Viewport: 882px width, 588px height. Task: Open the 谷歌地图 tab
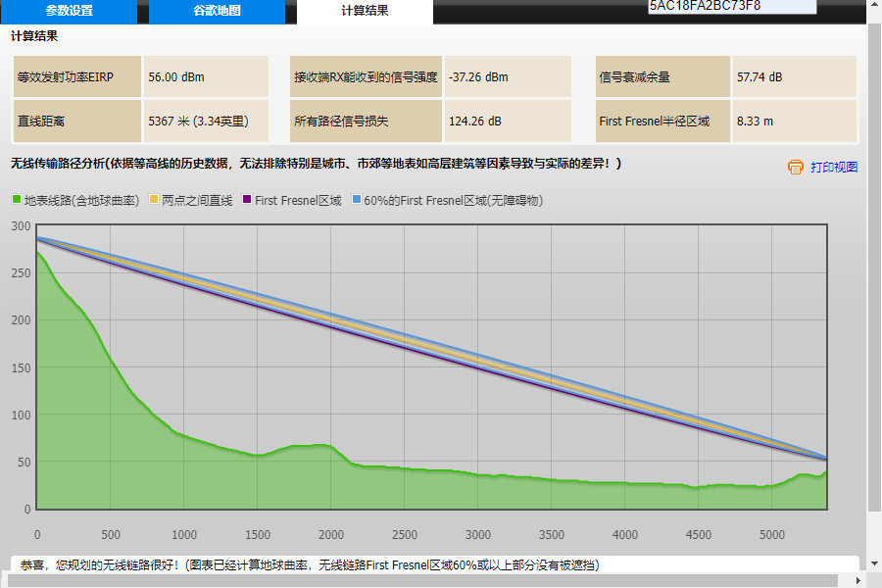point(217,12)
